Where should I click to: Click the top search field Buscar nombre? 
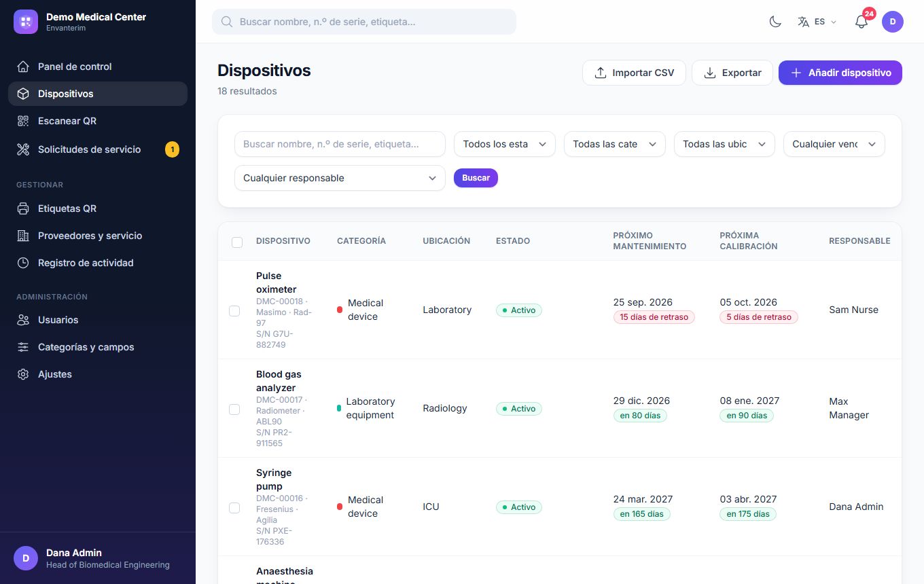[364, 22]
